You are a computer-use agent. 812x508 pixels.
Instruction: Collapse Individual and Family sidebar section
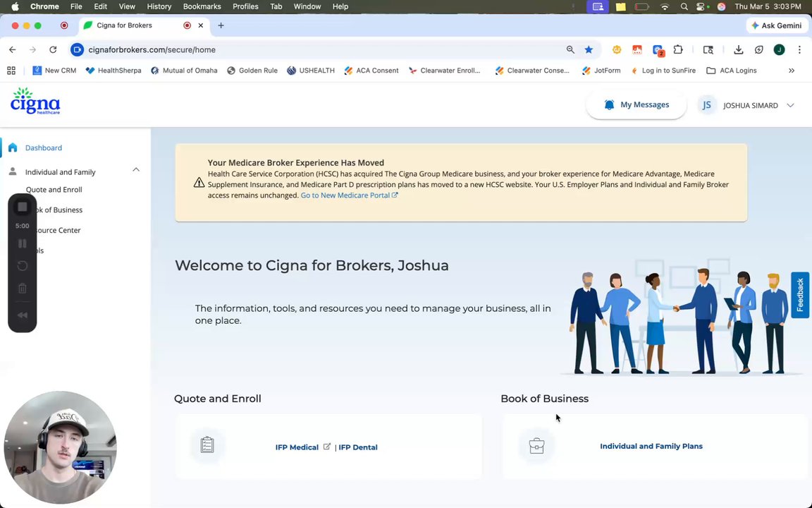point(135,170)
